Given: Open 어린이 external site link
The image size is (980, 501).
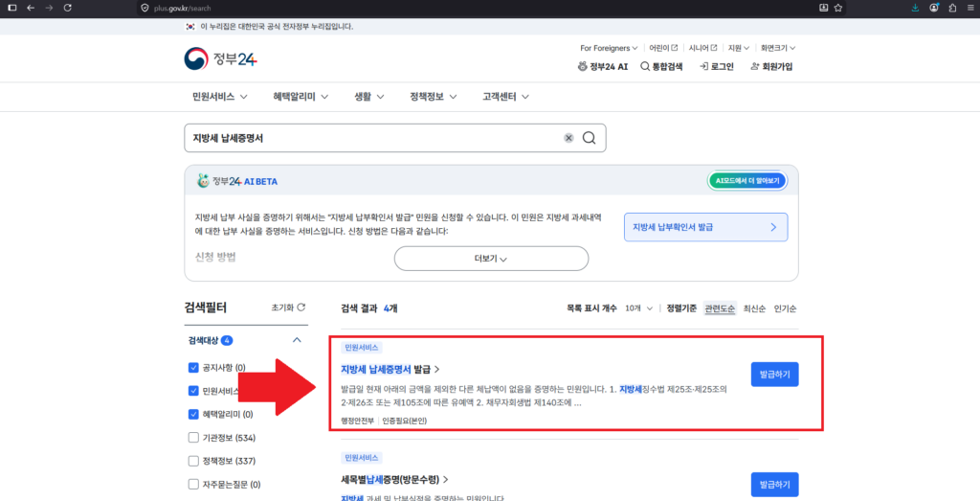Looking at the screenshot, I should 663,48.
